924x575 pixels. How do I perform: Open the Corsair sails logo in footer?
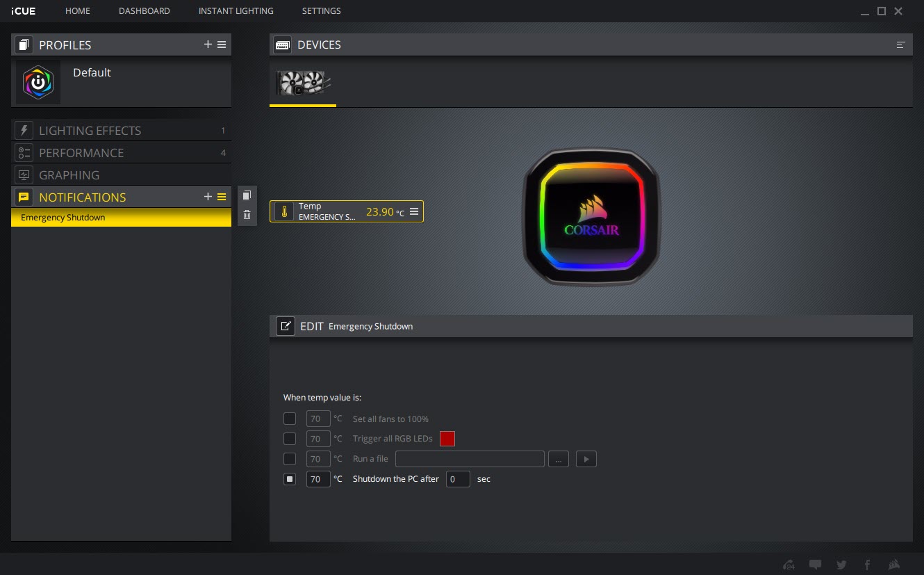click(895, 565)
